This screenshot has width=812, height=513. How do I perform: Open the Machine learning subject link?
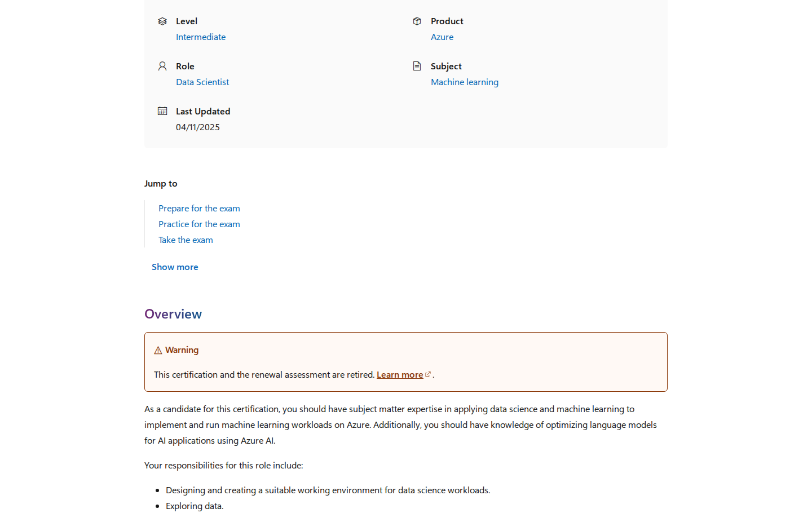point(465,82)
